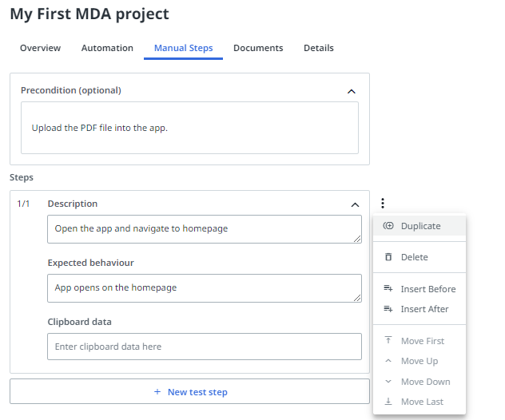The height and width of the screenshot is (420, 505).
Task: Choose Move Down from the menu
Action: coord(425,382)
